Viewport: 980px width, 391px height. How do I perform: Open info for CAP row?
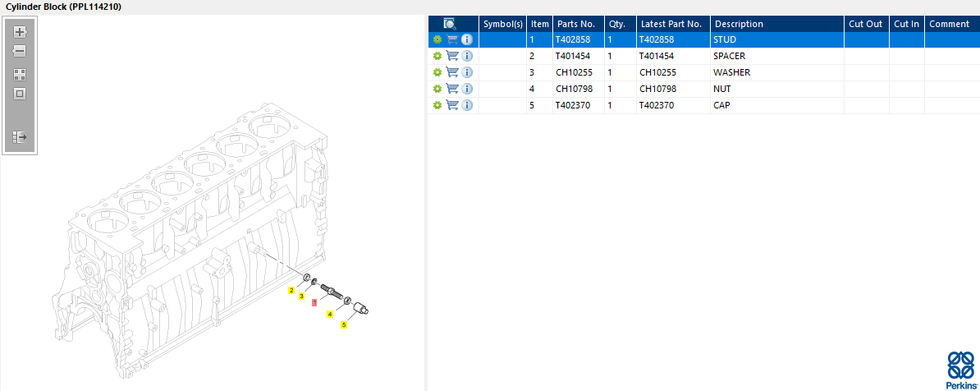[x=467, y=105]
